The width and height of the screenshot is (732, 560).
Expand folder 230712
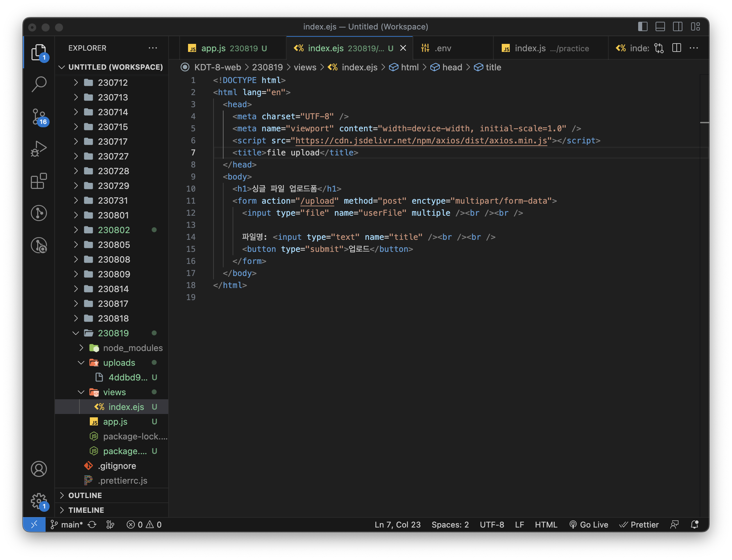(112, 82)
